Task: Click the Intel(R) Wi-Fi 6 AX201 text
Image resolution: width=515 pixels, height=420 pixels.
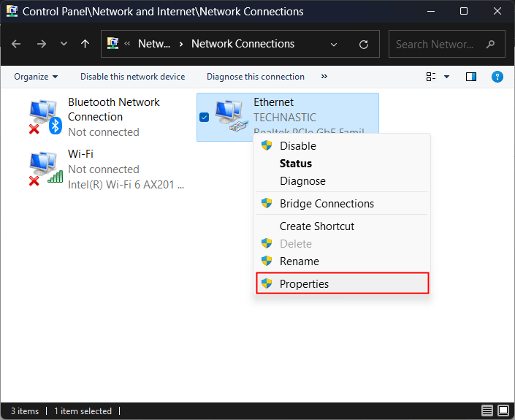Action: [126, 185]
